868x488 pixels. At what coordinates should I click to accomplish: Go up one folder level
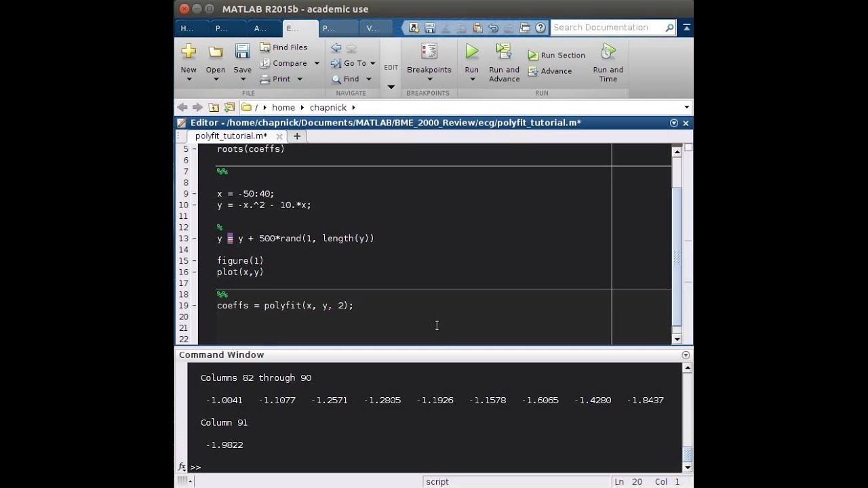click(x=214, y=107)
